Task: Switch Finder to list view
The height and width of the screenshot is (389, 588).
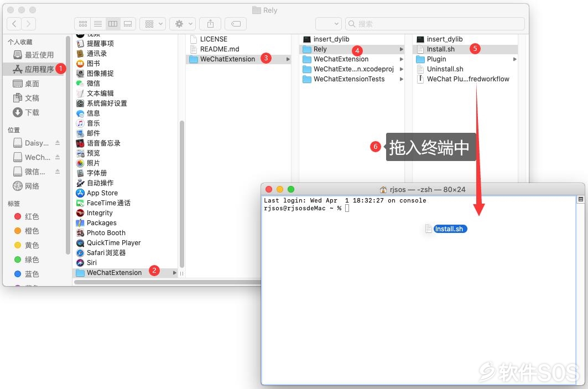Action: click(97, 24)
